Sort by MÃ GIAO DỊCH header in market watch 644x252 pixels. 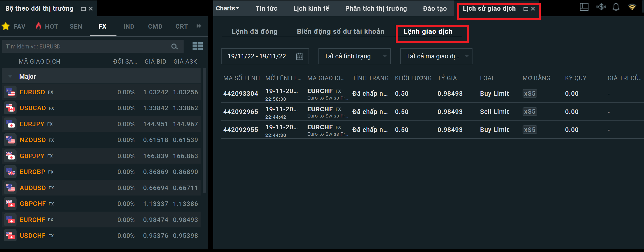[39, 61]
